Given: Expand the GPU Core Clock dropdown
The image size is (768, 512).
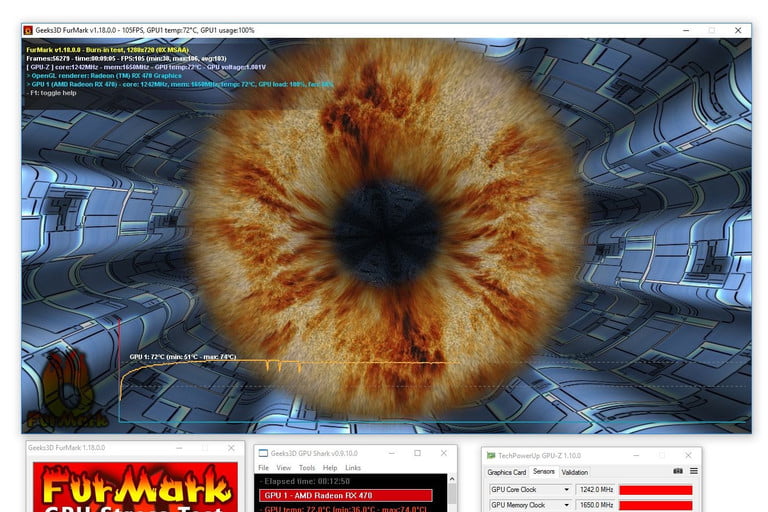Looking at the screenshot, I should tap(567, 490).
